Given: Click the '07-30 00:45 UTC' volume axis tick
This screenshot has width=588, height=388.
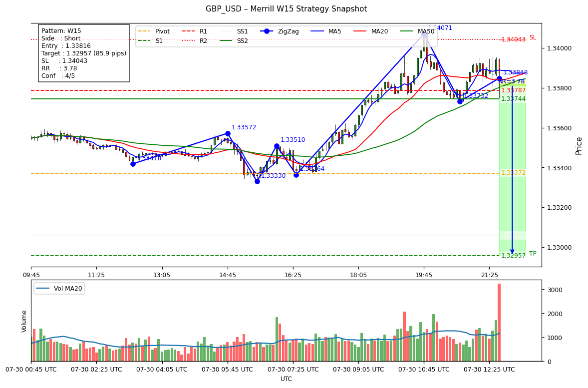Looking at the screenshot, I should click(x=31, y=370).
